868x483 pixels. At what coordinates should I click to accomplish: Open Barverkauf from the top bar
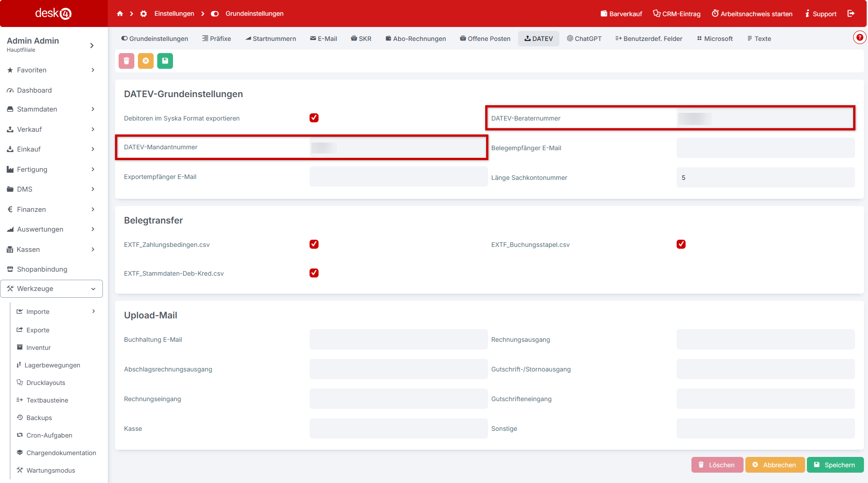coord(621,14)
